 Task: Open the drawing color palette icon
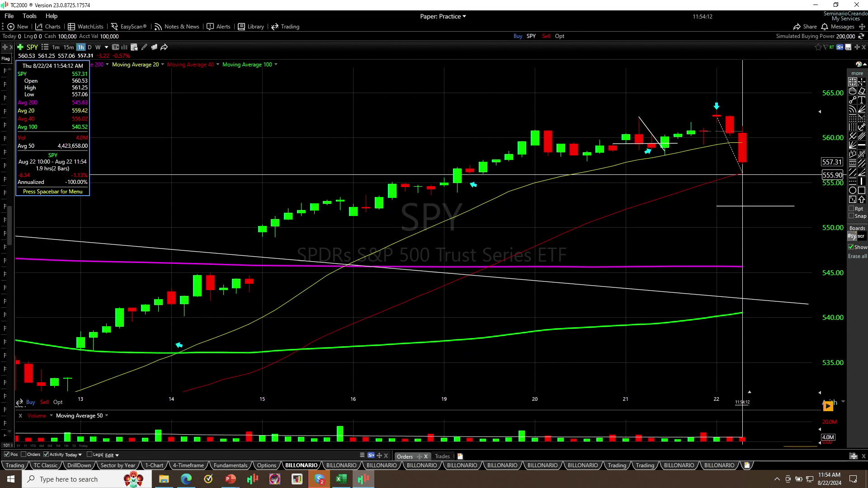(859, 64)
